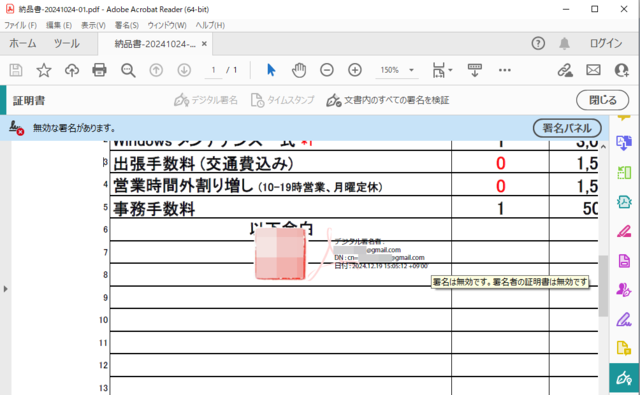Click the current page number field
The height and width of the screenshot is (395, 640).
tap(213, 70)
